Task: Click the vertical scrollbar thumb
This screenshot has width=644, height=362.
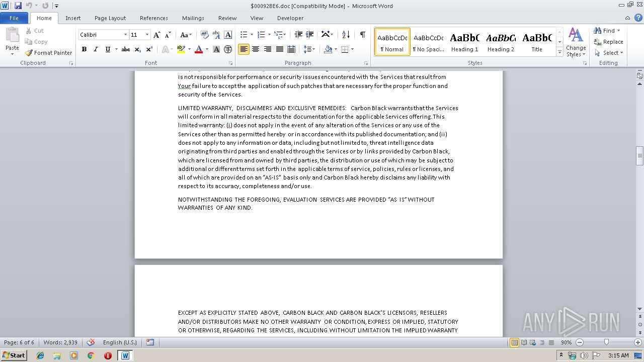Action: [640, 155]
